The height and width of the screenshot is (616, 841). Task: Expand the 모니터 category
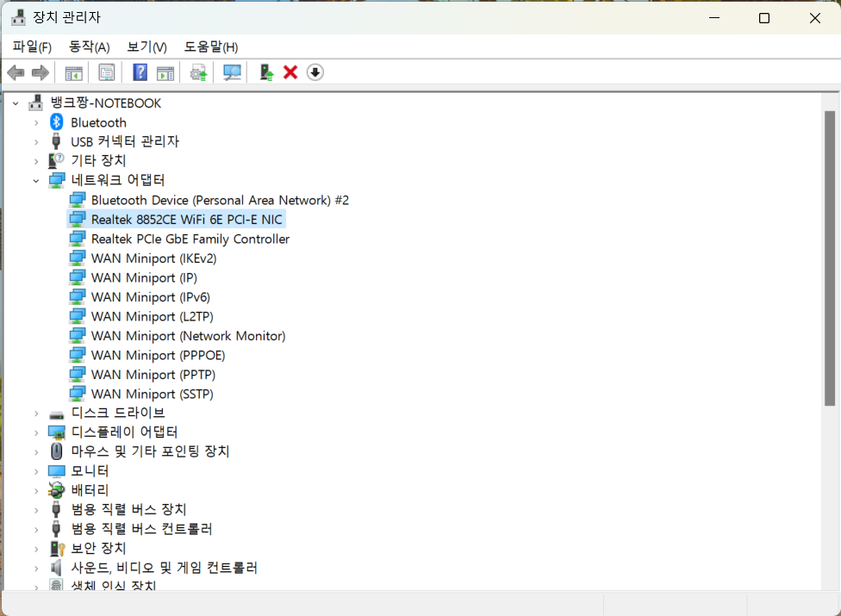coord(36,471)
